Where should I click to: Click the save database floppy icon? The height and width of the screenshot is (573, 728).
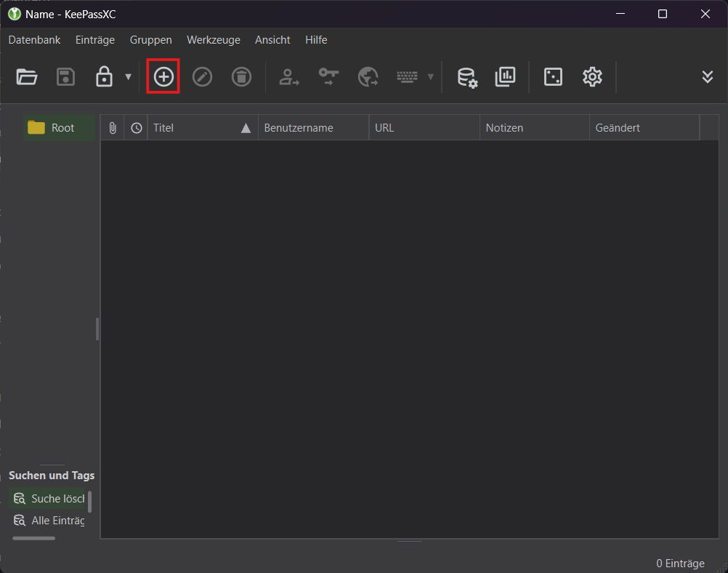coord(66,76)
